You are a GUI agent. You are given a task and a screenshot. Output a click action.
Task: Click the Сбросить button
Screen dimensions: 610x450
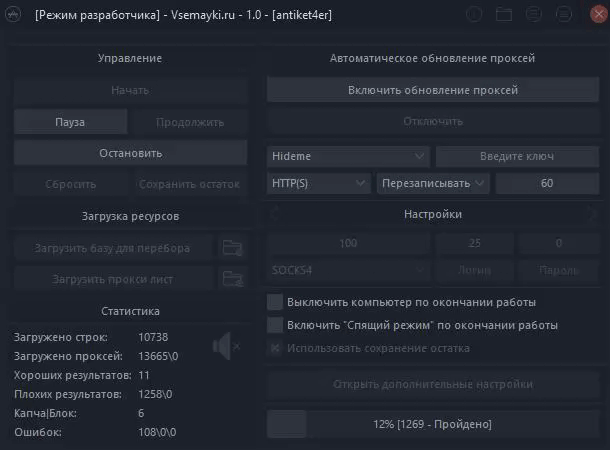tap(70, 184)
